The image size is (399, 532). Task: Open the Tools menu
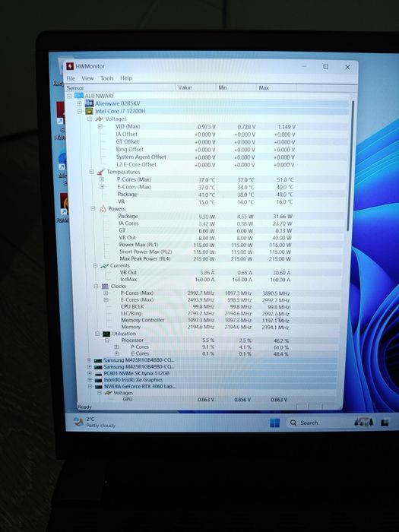107,78
